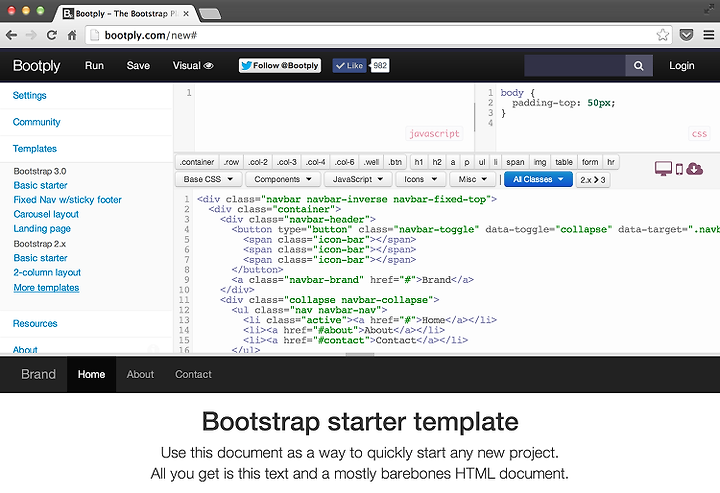The width and height of the screenshot is (720, 493).
Task: Insert a table tag
Action: click(x=564, y=162)
